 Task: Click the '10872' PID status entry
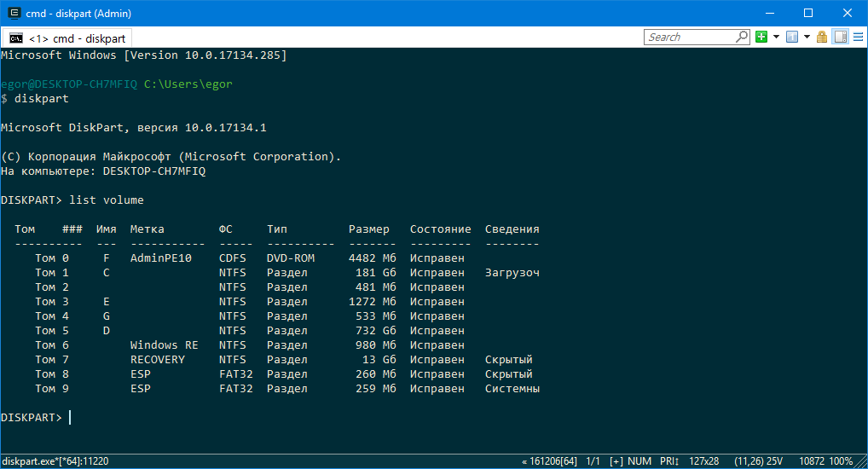(x=812, y=461)
